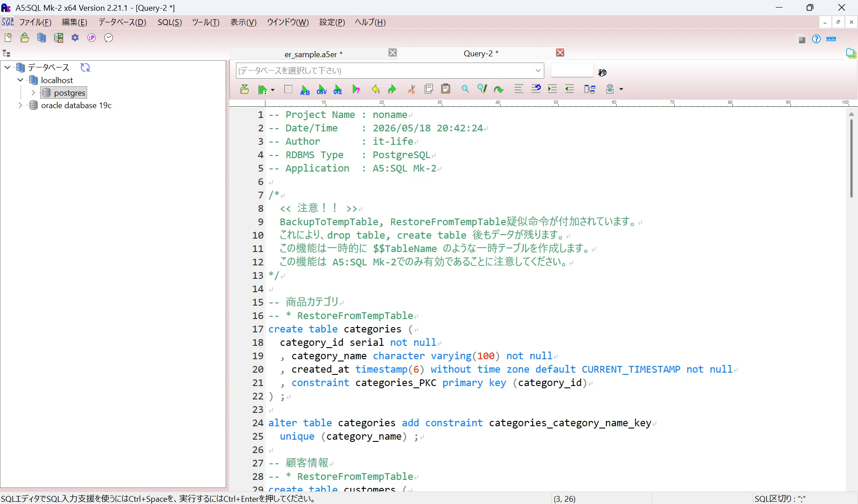
Task: Click the format SQL lines icon
Action: [518, 89]
